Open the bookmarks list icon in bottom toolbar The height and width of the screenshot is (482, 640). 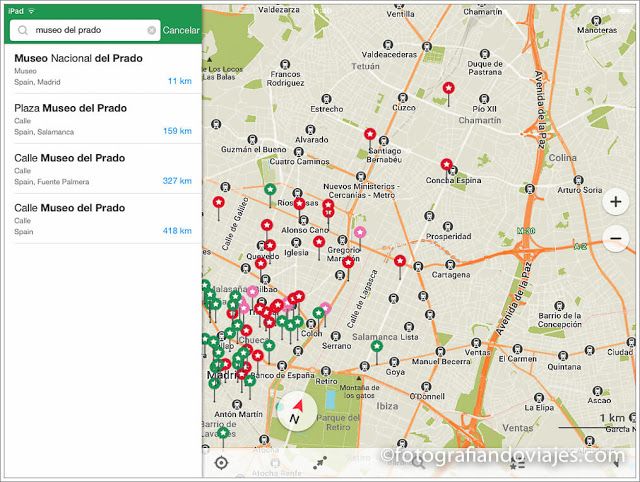(x=517, y=463)
